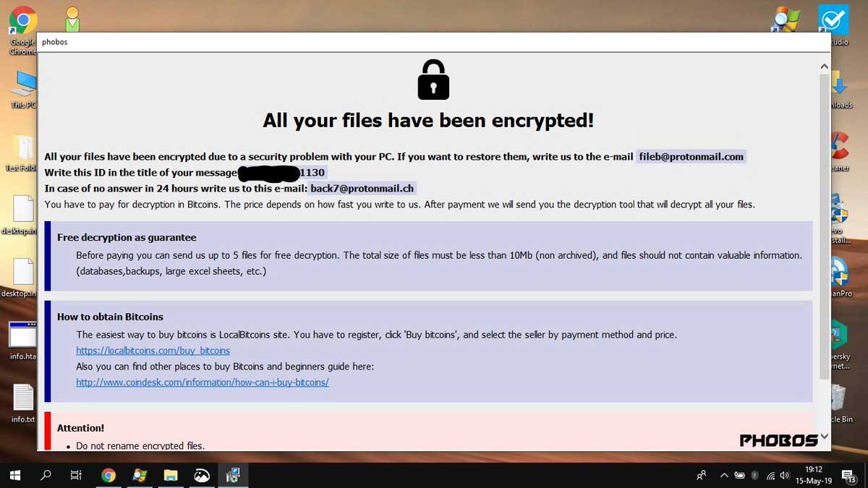Viewport: 868px width, 488px height.
Task: Open the volume control in tray
Action: pyautogui.click(x=784, y=475)
